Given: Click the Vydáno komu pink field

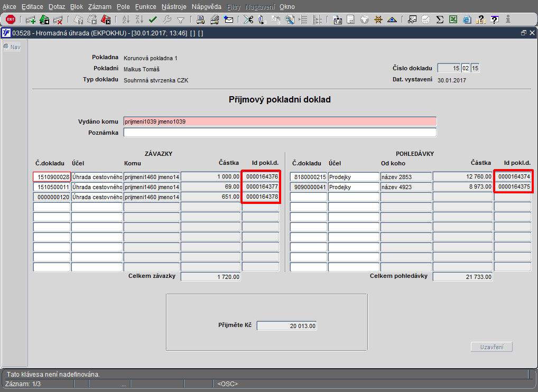Looking at the screenshot, I should tap(280, 122).
